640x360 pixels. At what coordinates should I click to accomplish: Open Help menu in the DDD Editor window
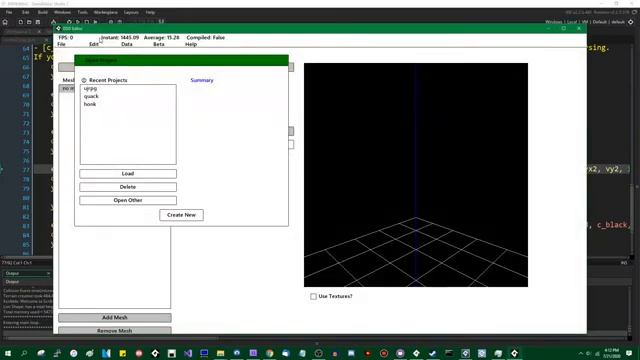[191, 44]
